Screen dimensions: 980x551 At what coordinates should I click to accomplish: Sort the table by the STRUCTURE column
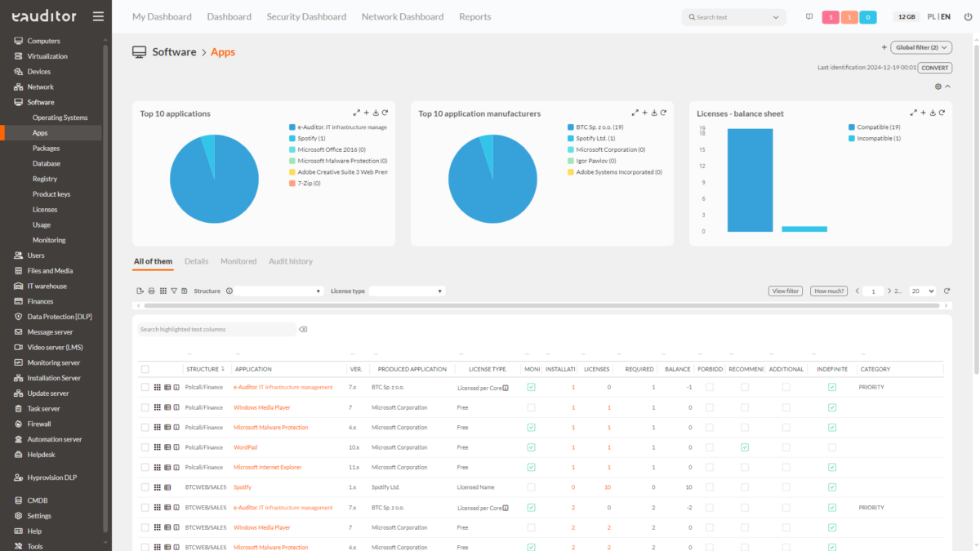[x=205, y=369]
